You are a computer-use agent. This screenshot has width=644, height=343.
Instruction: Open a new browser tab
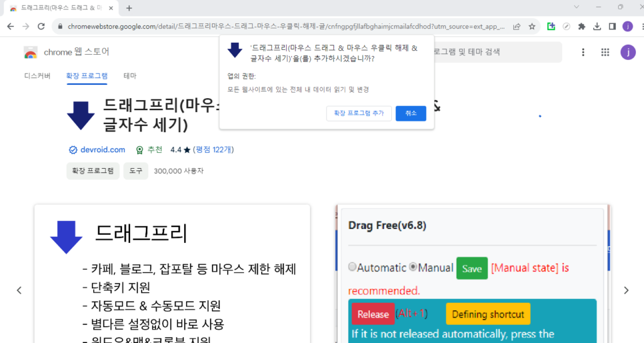click(129, 8)
